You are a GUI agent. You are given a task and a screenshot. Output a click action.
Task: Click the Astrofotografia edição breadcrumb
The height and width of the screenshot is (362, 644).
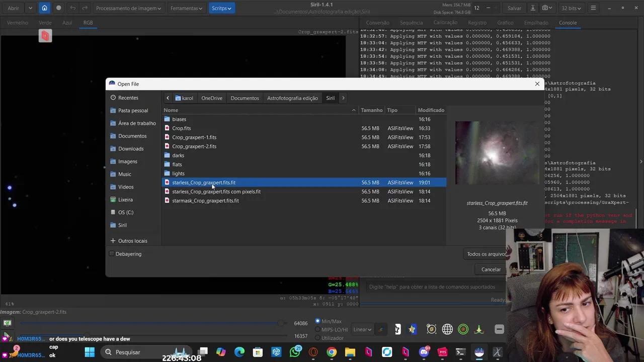(292, 98)
